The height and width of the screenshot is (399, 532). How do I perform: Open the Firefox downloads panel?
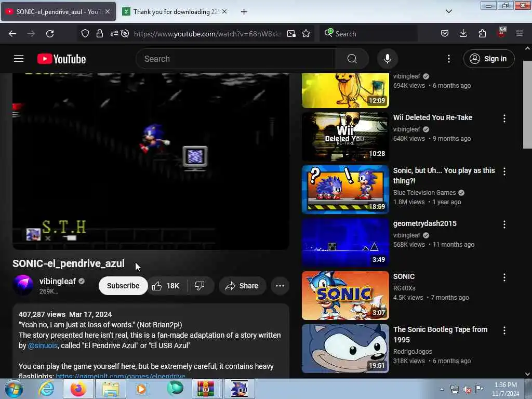(463, 33)
